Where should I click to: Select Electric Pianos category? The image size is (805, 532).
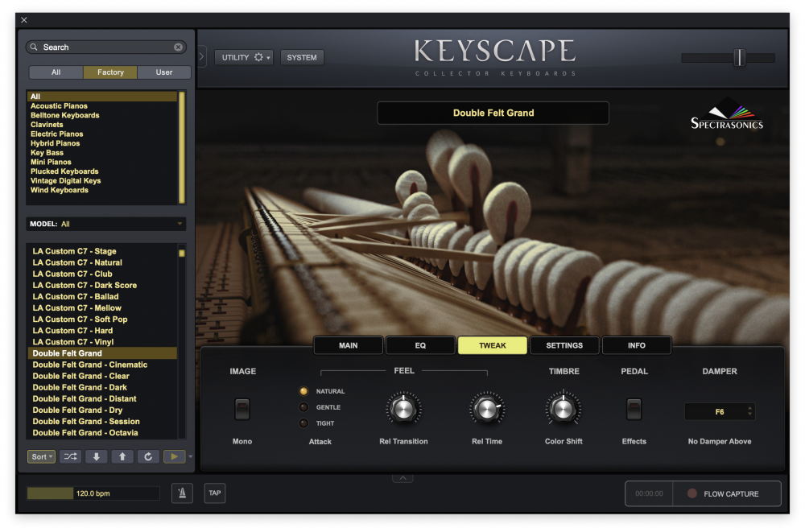[56, 134]
